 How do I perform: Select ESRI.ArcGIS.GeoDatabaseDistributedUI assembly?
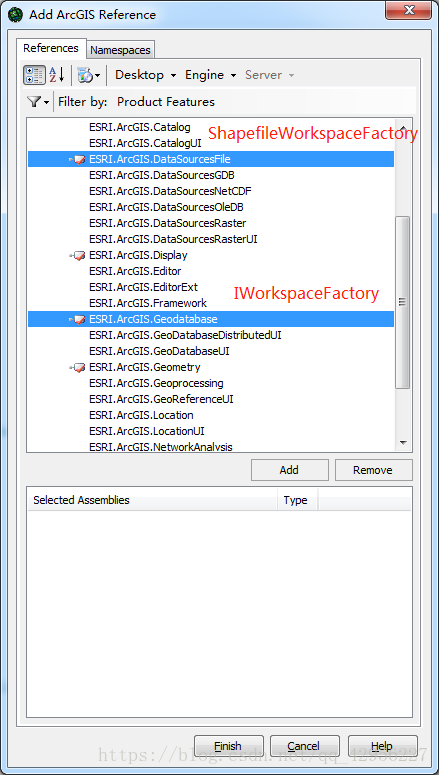point(185,335)
